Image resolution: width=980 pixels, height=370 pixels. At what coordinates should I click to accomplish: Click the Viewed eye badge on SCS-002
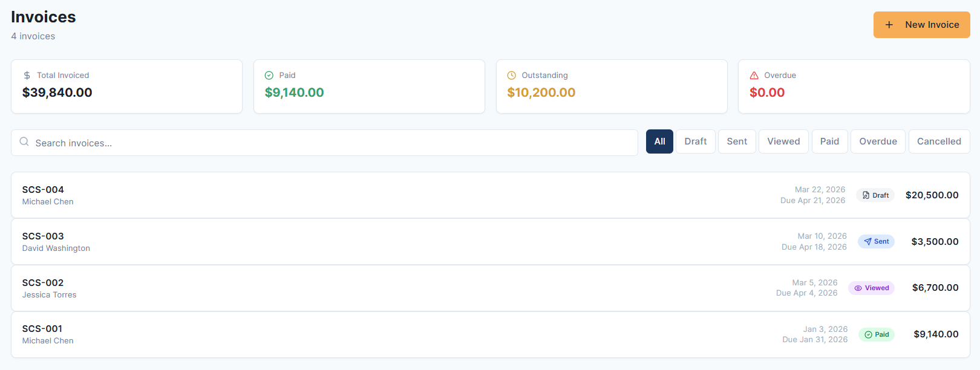871,288
